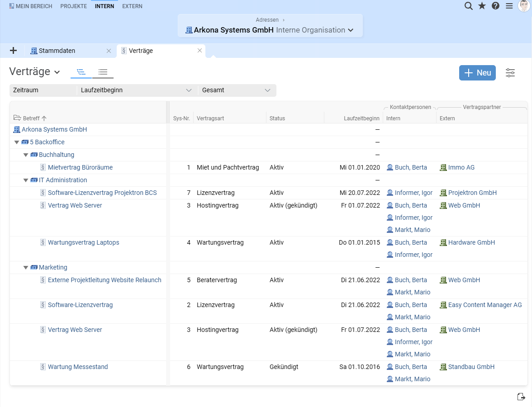The image size is (532, 407).
Task: Open the Adressen breadcrumb link
Action: 267,20
